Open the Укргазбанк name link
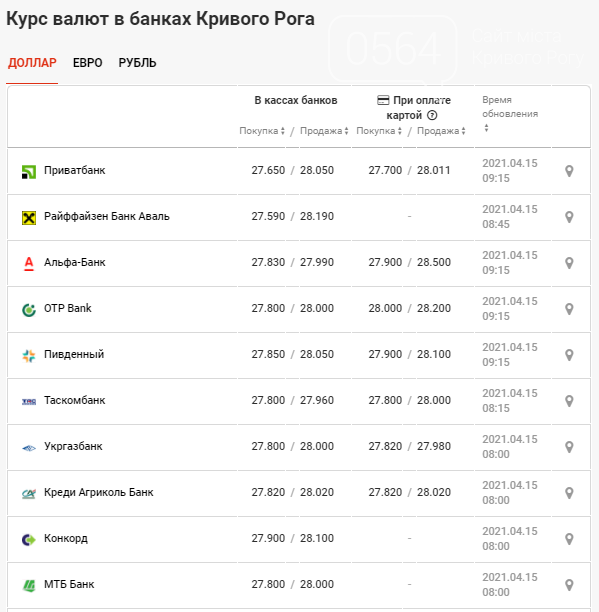 [x=73, y=447]
